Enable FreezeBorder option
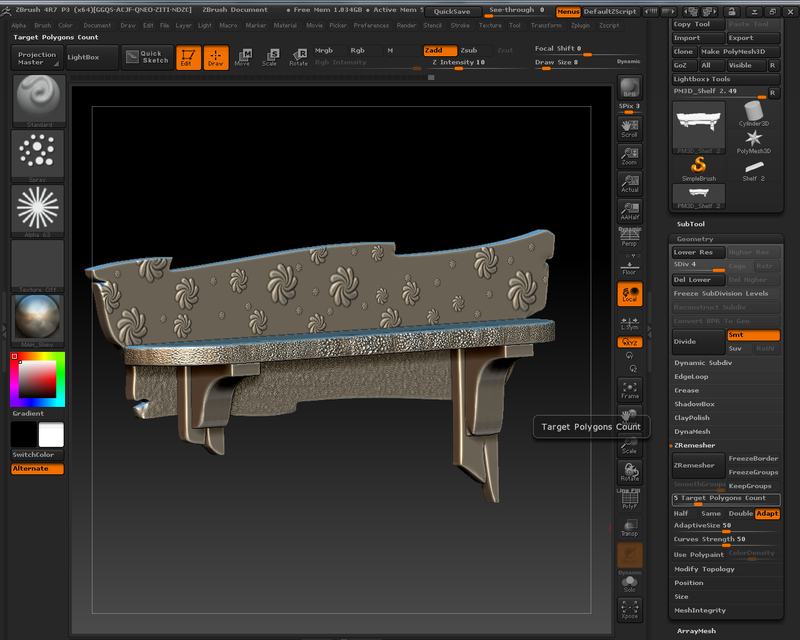This screenshot has height=640, width=800. (753, 458)
